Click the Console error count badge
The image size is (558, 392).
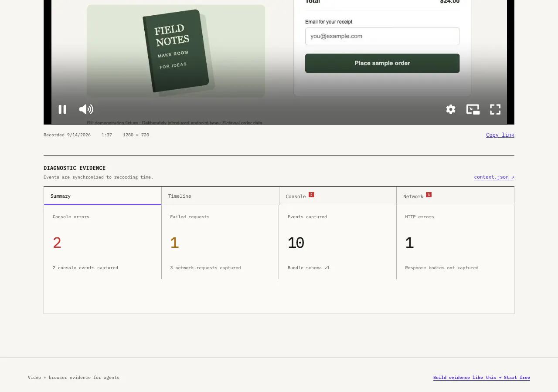(x=311, y=195)
